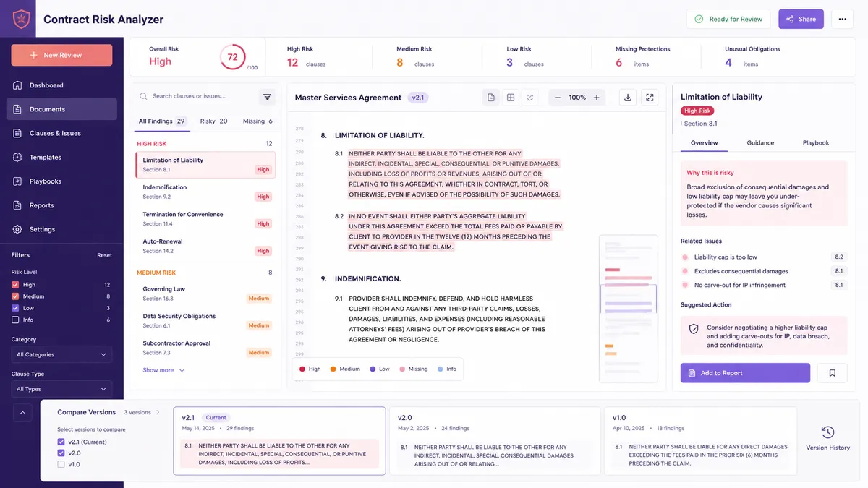The height and width of the screenshot is (488, 868).
Task: Uncheck the Low risk level filter
Action: click(x=15, y=308)
